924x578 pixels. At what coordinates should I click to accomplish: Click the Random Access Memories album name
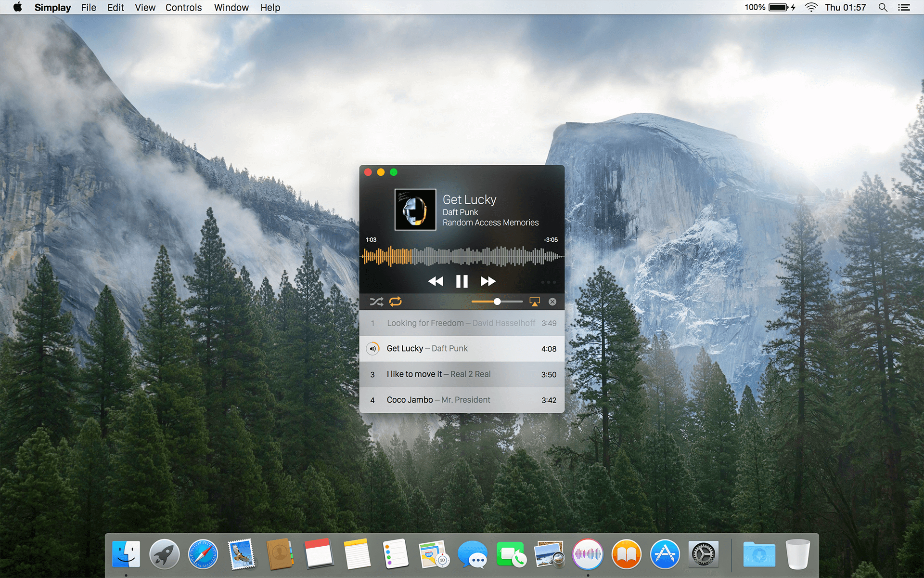point(490,223)
